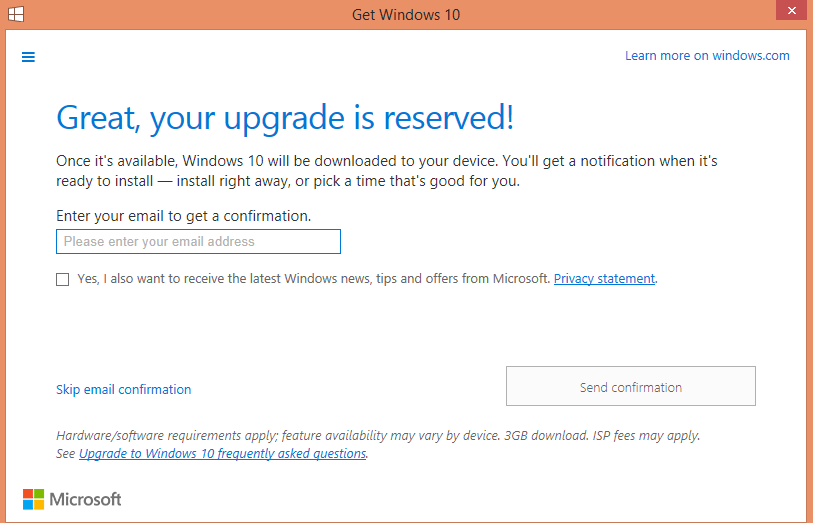This screenshot has height=523, width=813.
Task: Click the Windows logo in title bar
Action: [16, 14]
